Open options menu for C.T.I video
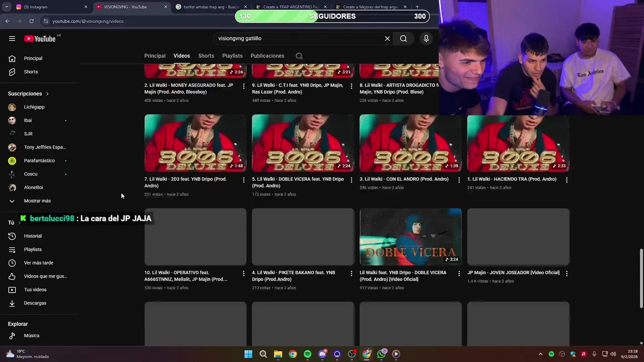Viewport: 644px width, 362px height. point(351,86)
